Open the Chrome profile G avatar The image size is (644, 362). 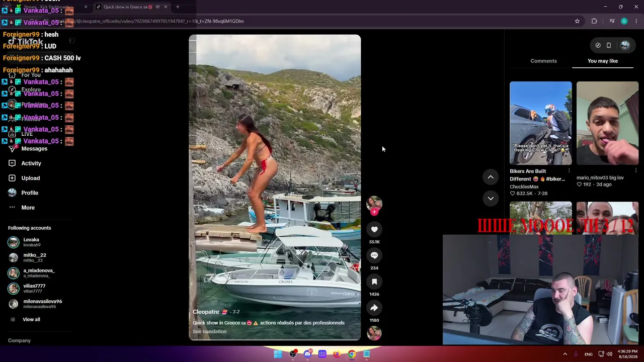(624, 21)
